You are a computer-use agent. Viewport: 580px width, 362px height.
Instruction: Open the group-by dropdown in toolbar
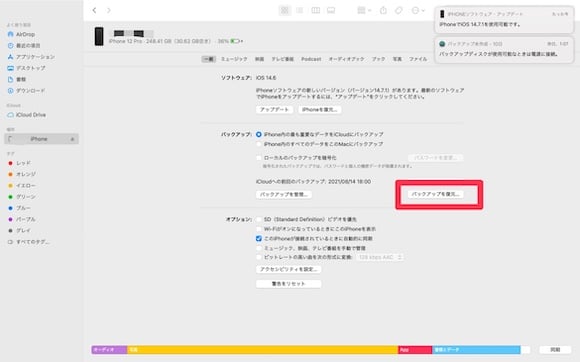(x=364, y=10)
